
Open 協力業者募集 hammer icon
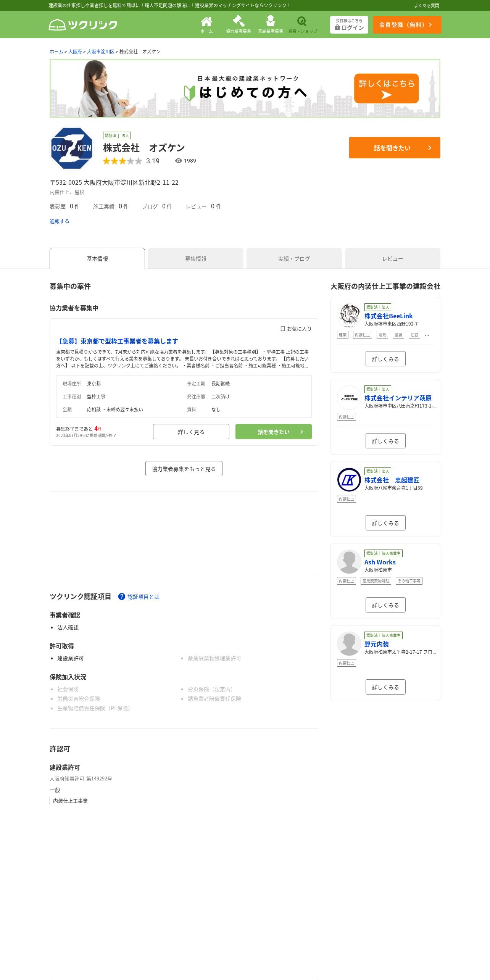click(239, 25)
